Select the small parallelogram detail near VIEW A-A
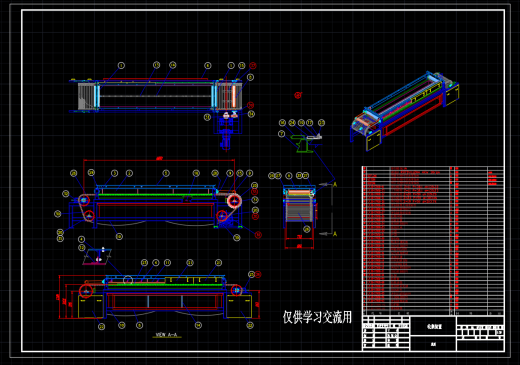 tap(97, 256)
